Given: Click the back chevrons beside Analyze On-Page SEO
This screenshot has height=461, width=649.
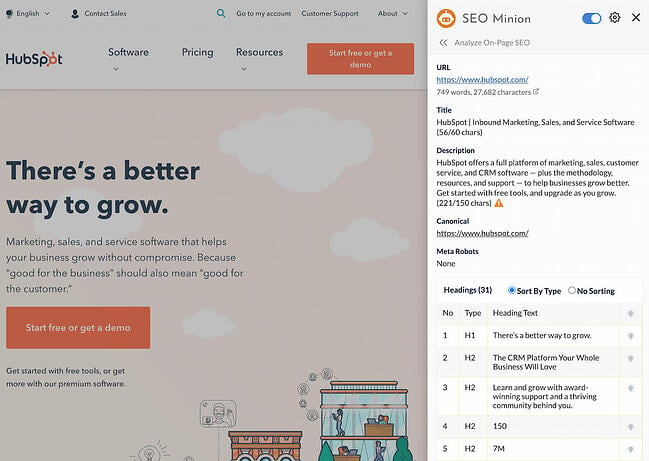Looking at the screenshot, I should pos(443,43).
